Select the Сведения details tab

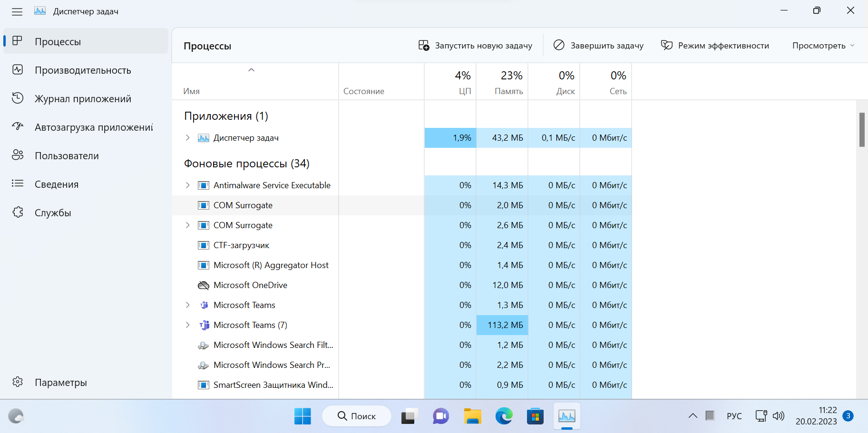pyautogui.click(x=57, y=184)
